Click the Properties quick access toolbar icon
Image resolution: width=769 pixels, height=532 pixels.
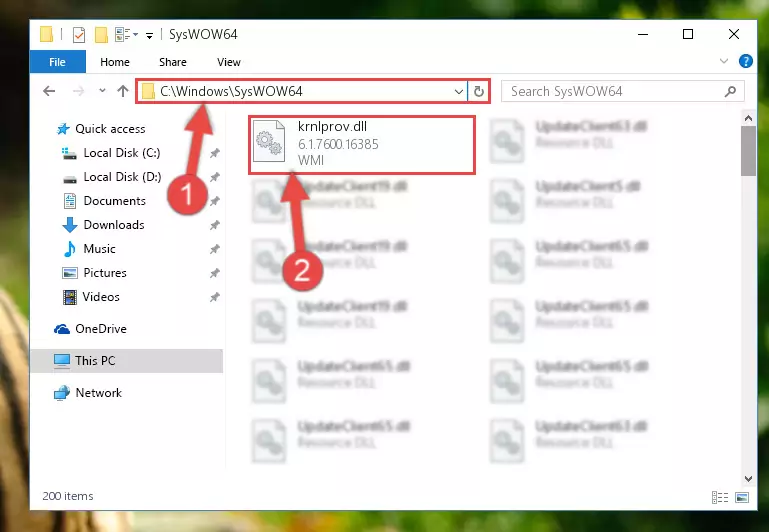pyautogui.click(x=78, y=34)
